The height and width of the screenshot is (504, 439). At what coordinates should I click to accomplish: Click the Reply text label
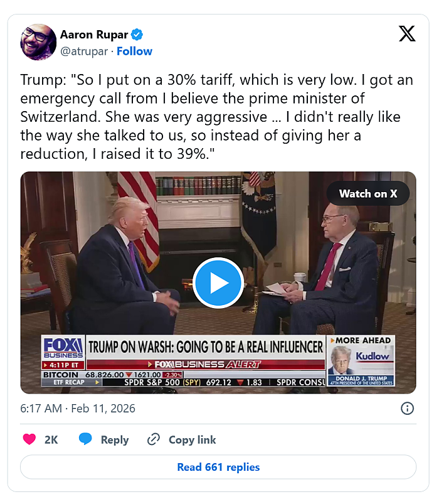pos(115,440)
